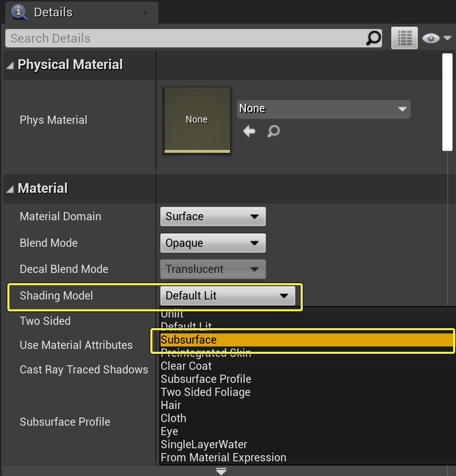Image resolution: width=456 pixels, height=476 pixels.
Task: Collapse the Physical Material section
Action: pos(10,65)
